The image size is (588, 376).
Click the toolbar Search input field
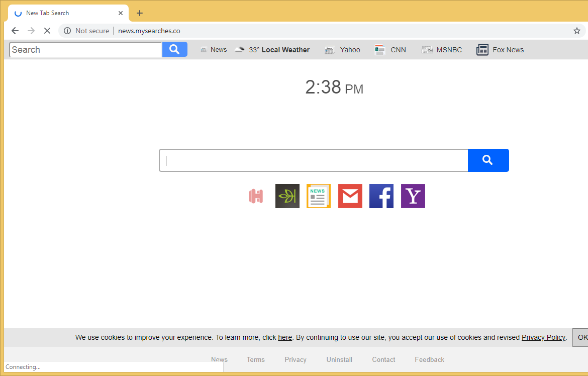pos(86,50)
